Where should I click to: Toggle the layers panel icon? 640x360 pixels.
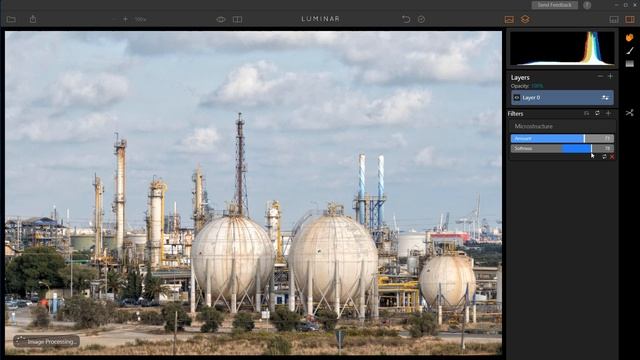(x=525, y=19)
